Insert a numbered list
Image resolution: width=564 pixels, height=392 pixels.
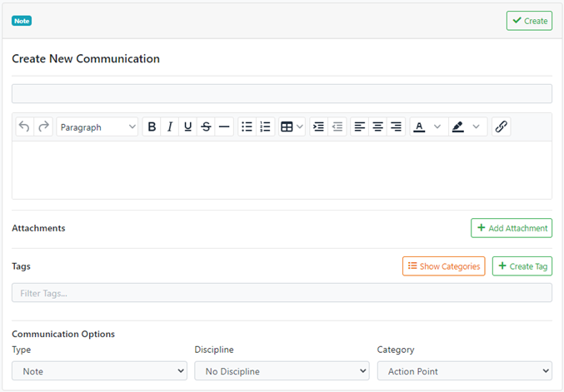click(x=265, y=127)
